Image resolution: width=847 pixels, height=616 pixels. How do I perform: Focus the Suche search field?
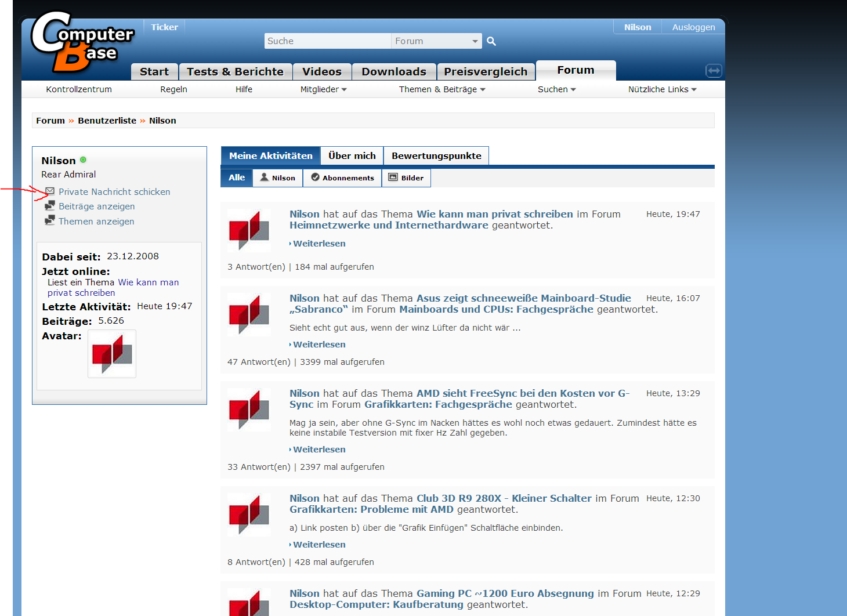tap(328, 41)
